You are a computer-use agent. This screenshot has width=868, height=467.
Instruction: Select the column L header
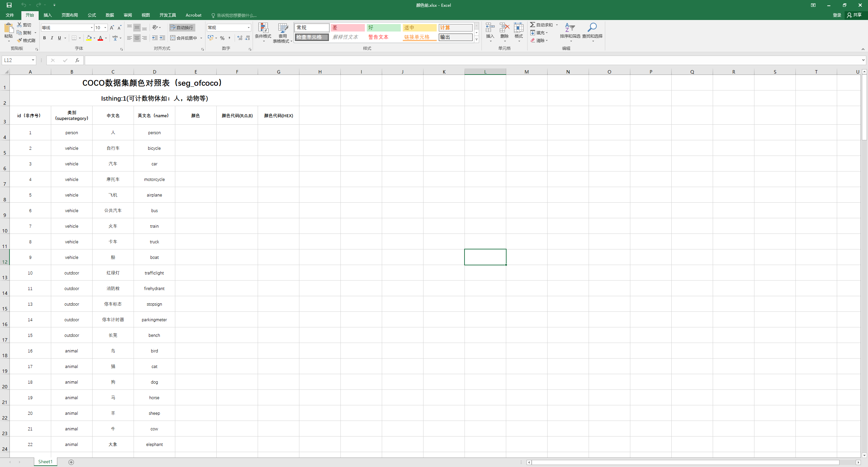(x=485, y=72)
